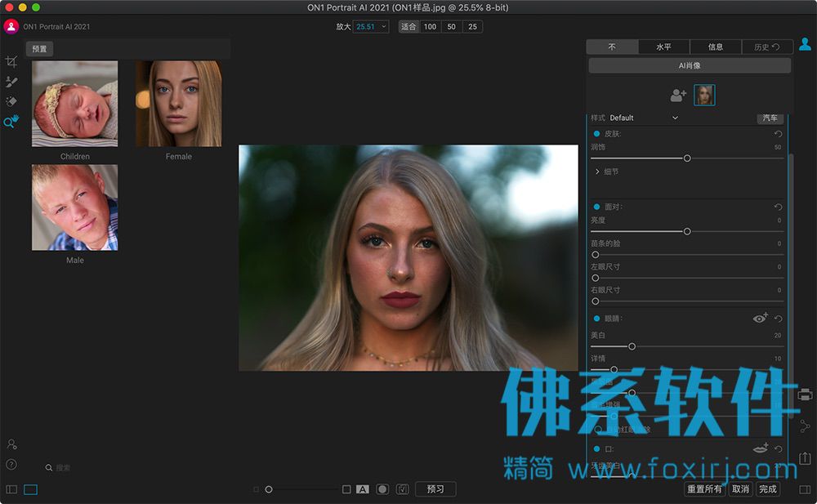Click the 润饰 slider handle
Screen dimensions: 817x504
(687, 158)
